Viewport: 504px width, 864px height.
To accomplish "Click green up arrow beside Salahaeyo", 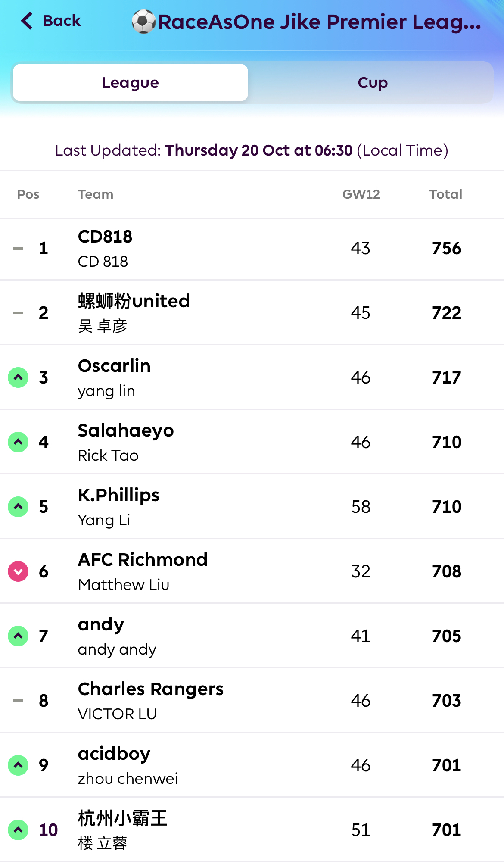I will pyautogui.click(x=18, y=442).
